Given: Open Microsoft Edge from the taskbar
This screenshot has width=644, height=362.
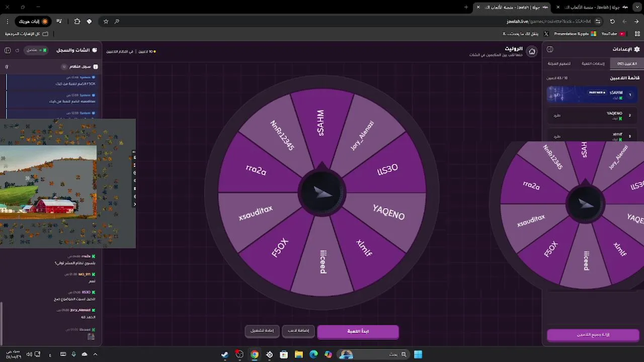Looking at the screenshot, I should (313, 354).
